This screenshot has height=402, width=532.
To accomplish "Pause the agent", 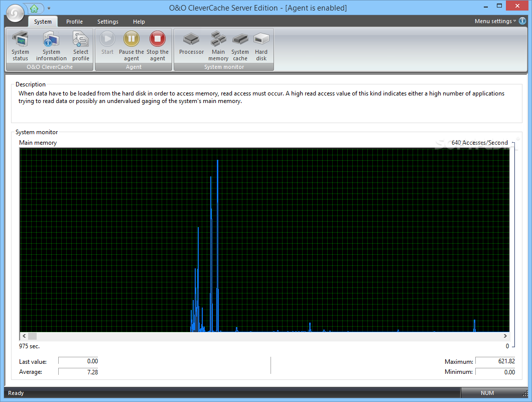I will pos(131,46).
